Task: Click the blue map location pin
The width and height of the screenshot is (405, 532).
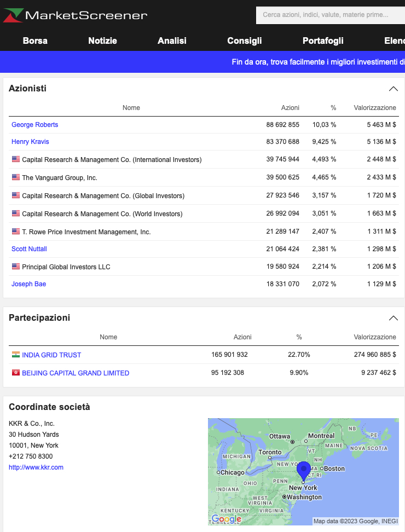Action: pos(303,471)
